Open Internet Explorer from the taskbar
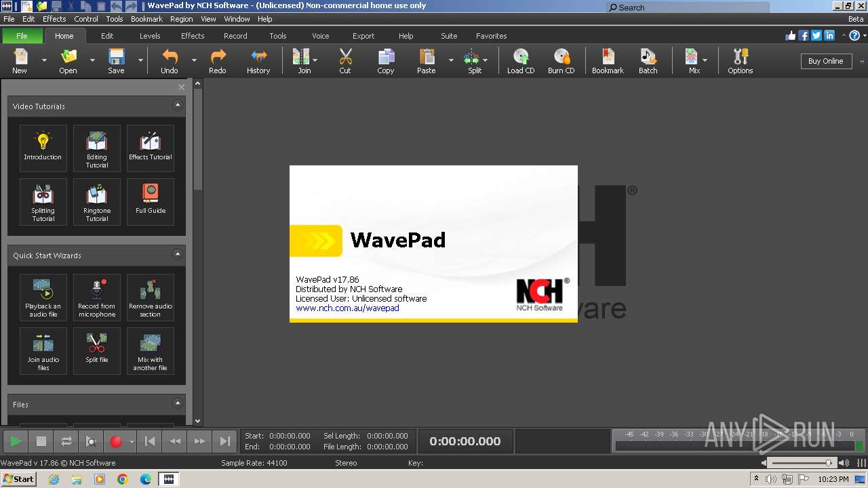 pos(54,479)
